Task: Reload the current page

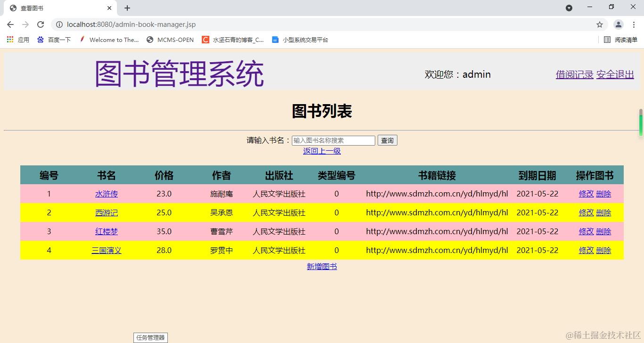Action: click(40, 24)
